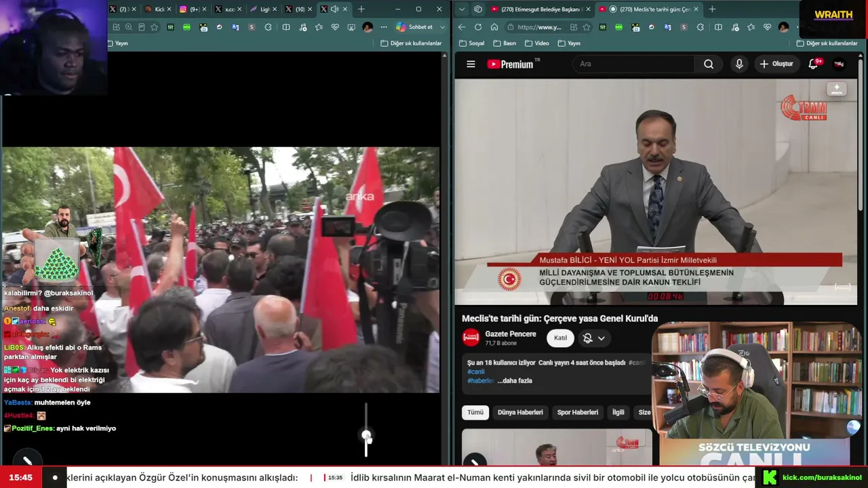Click the volume slider in left video player
The height and width of the screenshot is (488, 868).
coord(366,430)
